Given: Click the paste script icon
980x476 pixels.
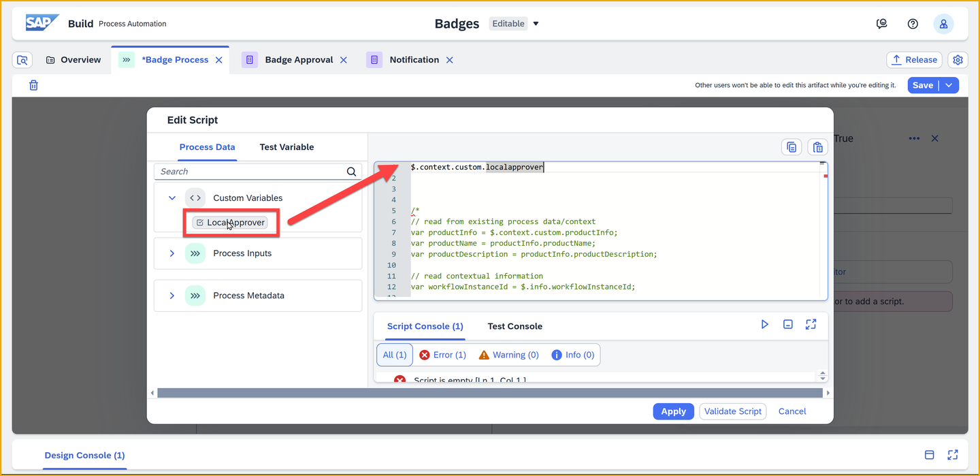Looking at the screenshot, I should click(817, 147).
